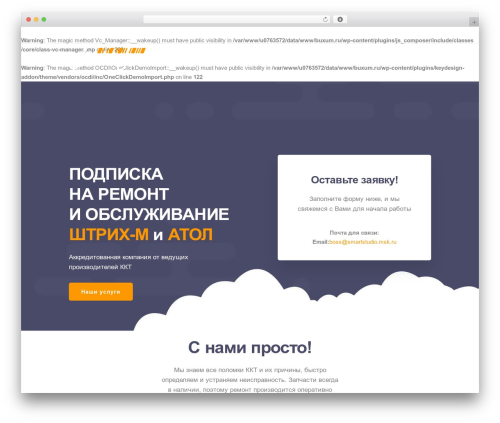This screenshot has width=500, height=423.
Task: Click the 'Оставьте заявку!' heading
Action: tap(354, 180)
